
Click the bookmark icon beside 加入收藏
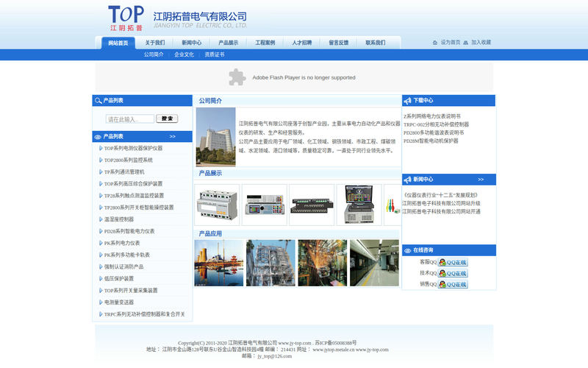pyautogui.click(x=466, y=43)
